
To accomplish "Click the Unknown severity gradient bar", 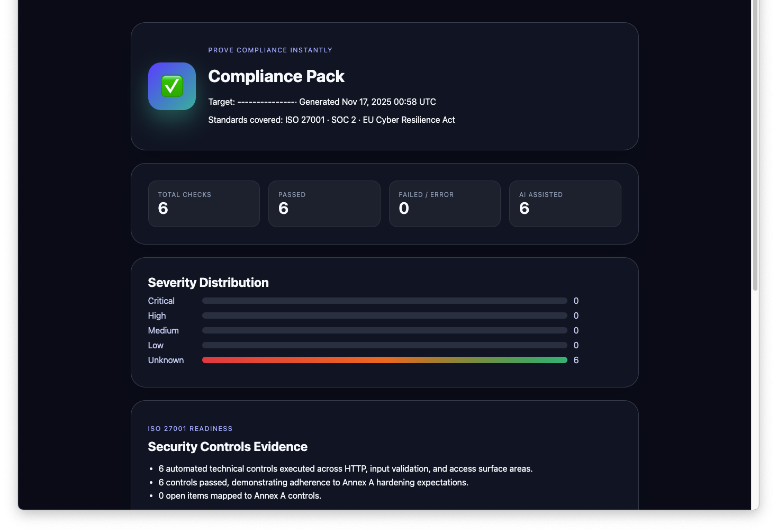I will click(x=384, y=360).
